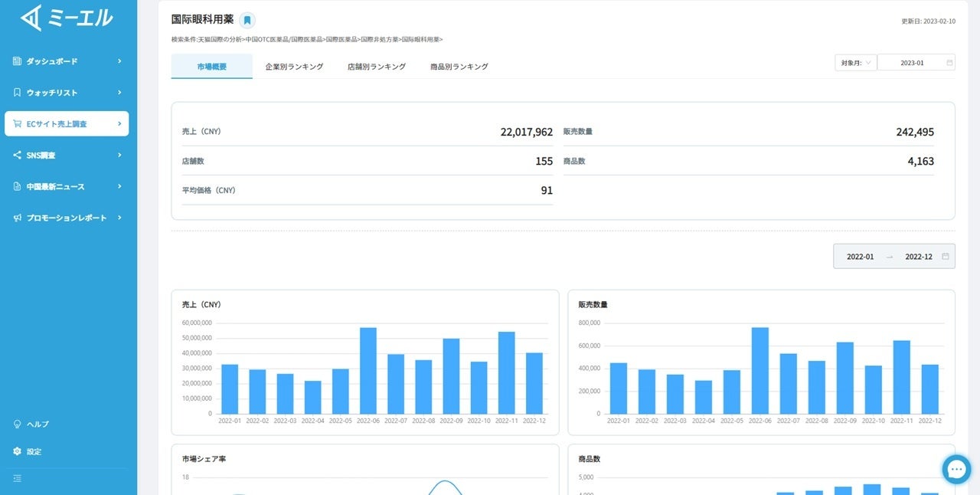Click the dashboard sidebar icon
This screenshot has height=495, width=980.
[17, 61]
